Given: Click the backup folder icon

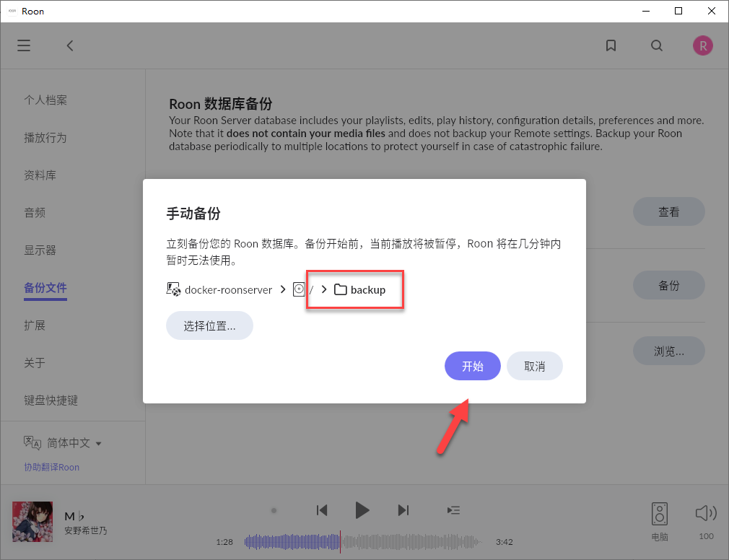Looking at the screenshot, I should coord(341,289).
